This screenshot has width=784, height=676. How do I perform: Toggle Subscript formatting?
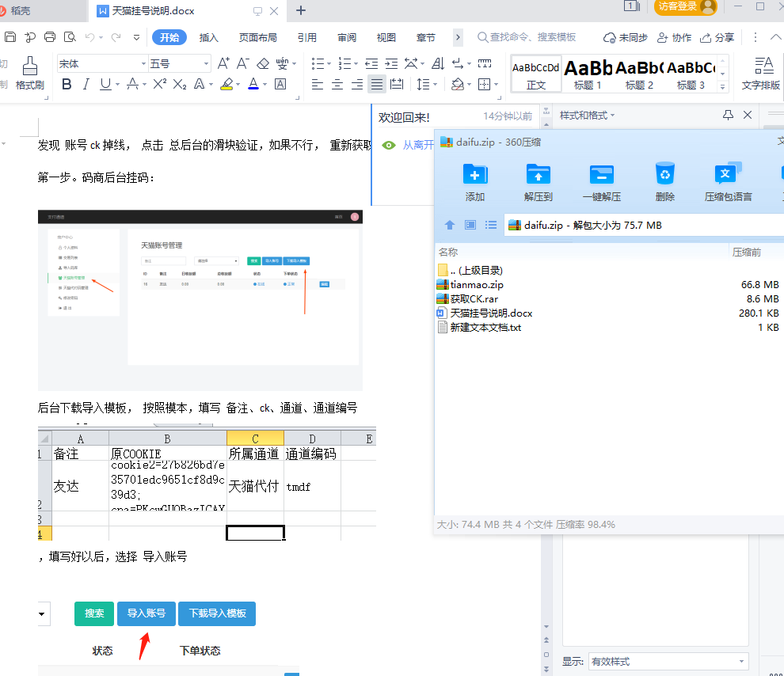click(x=180, y=84)
